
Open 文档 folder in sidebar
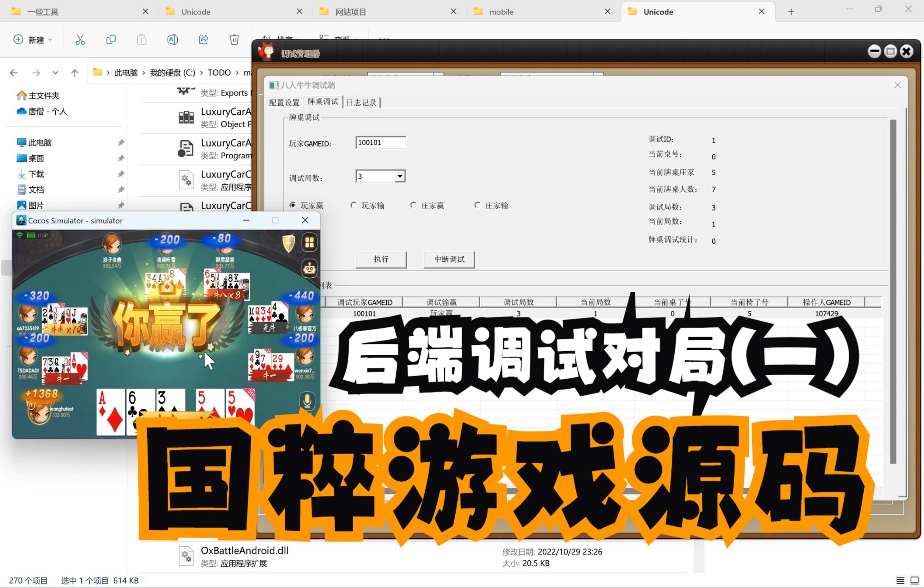pos(30,190)
